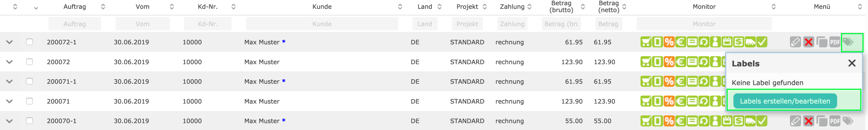Open the PDF for order 200072-1

(x=835, y=42)
